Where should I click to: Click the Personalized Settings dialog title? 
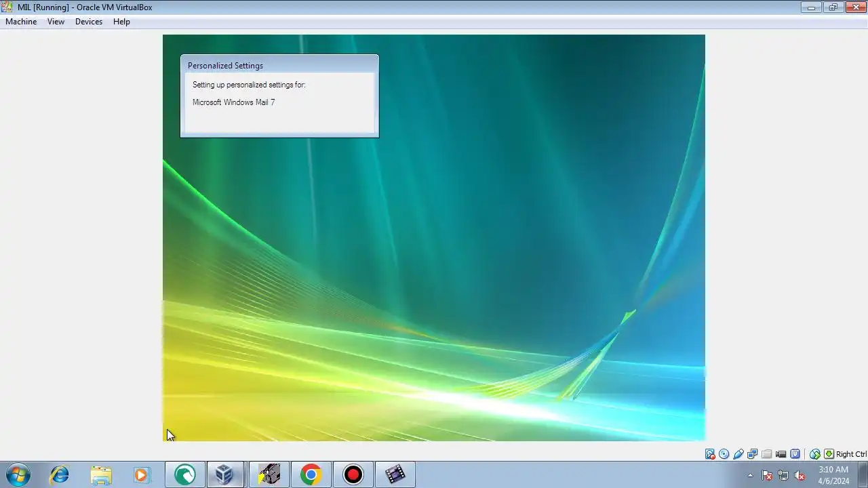(225, 66)
